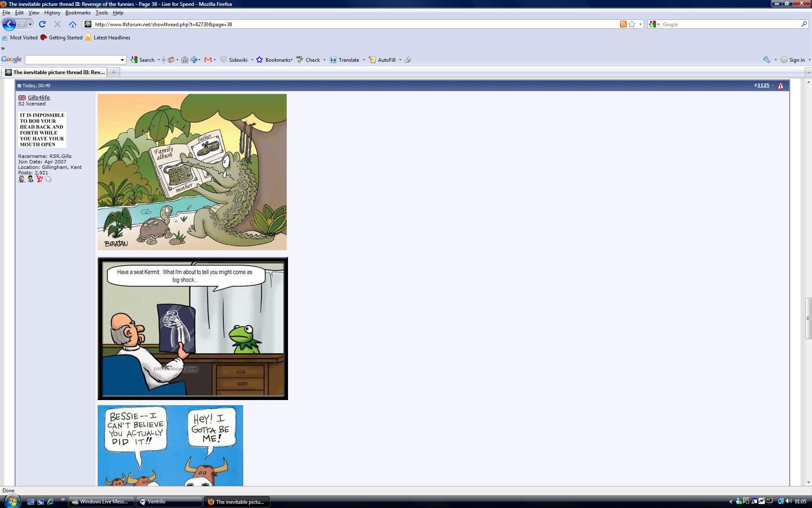Screen dimensions: 812x508
Task: Open the Bookmarks menu
Action: [78, 13]
